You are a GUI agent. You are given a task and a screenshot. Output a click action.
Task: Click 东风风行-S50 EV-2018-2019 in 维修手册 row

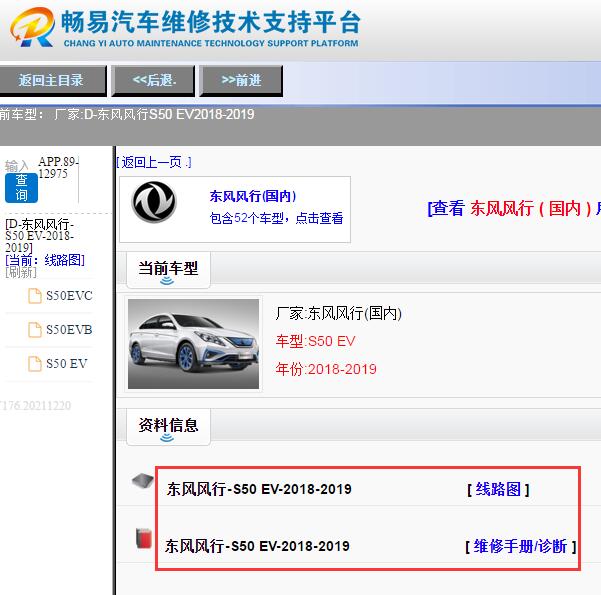point(257,546)
